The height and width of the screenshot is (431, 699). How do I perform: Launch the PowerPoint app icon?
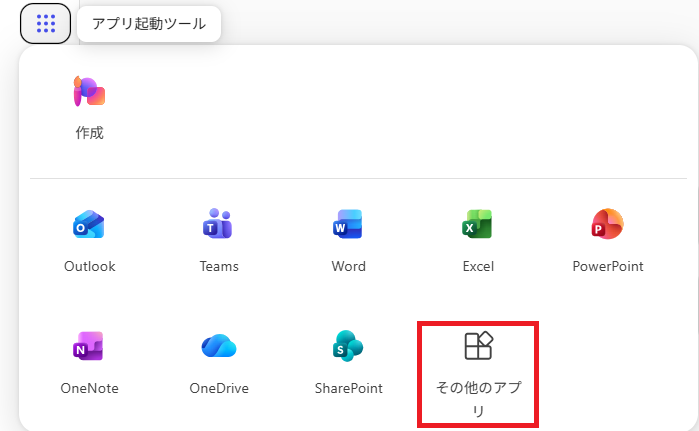pos(607,224)
